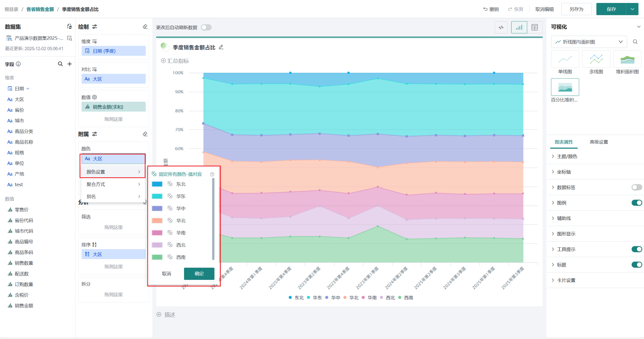Switch to table view icon

click(535, 27)
